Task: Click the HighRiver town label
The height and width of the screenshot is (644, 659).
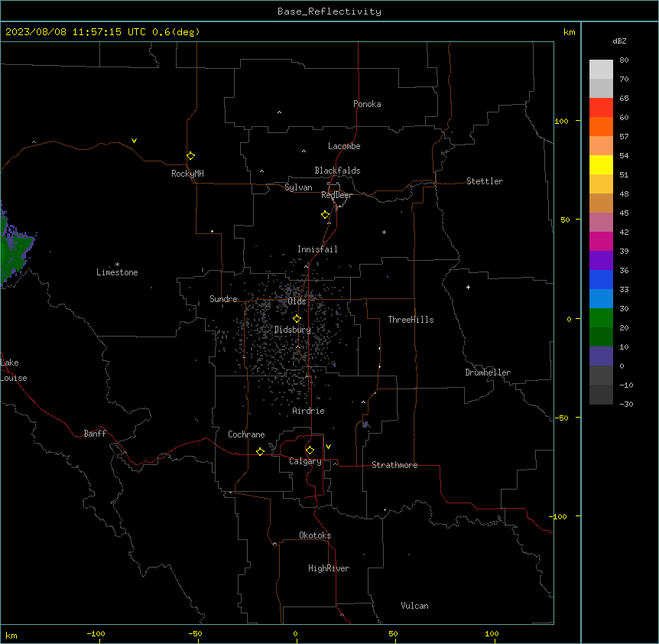Action: click(329, 568)
